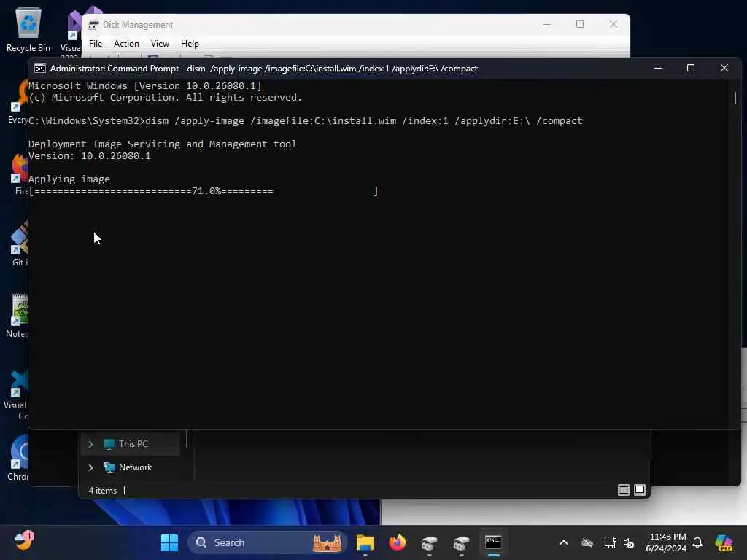Open File Explorer from the taskbar
Viewport: 747px width, 560px height.
(365, 542)
